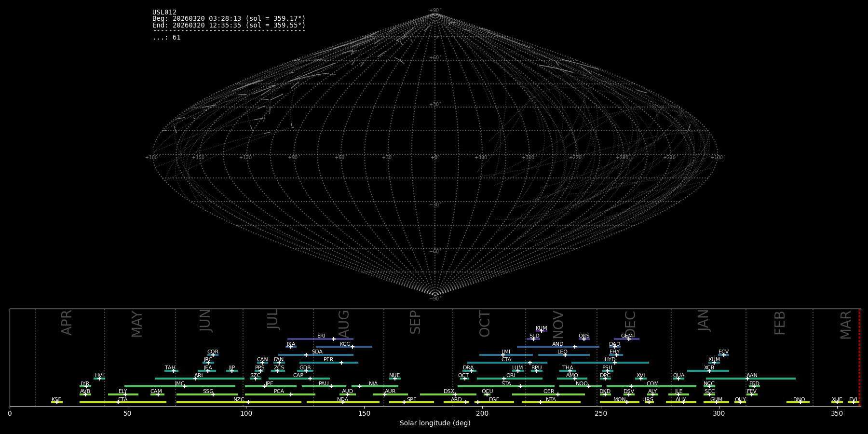Select the LEO shower label
The image size is (868, 434).
click(x=562, y=352)
